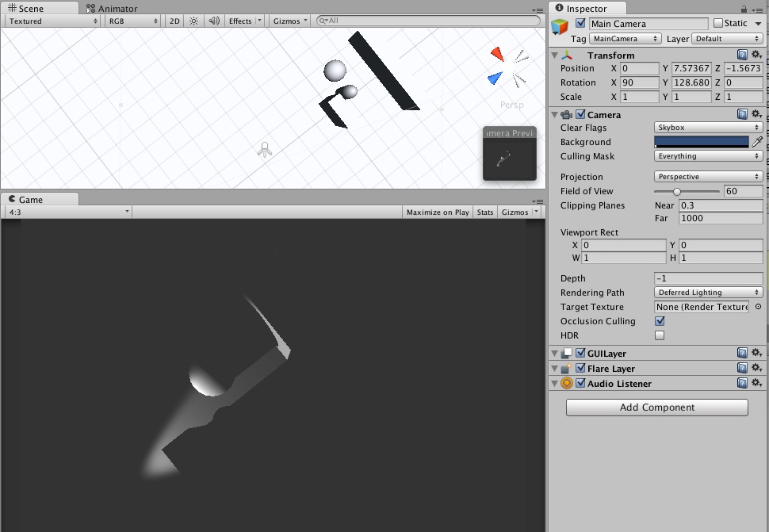Collapse the Camera component section
Viewport: 769px width, 532px height.
pyautogui.click(x=553, y=113)
